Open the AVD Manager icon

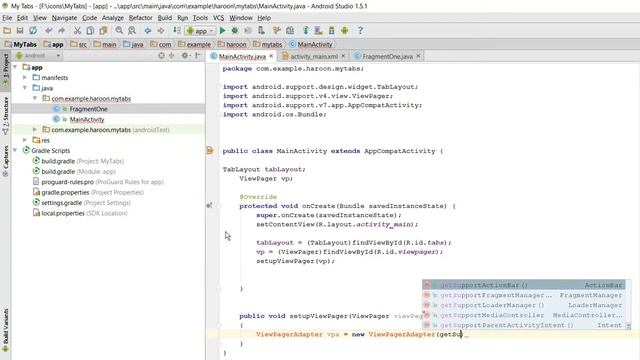click(x=318, y=31)
